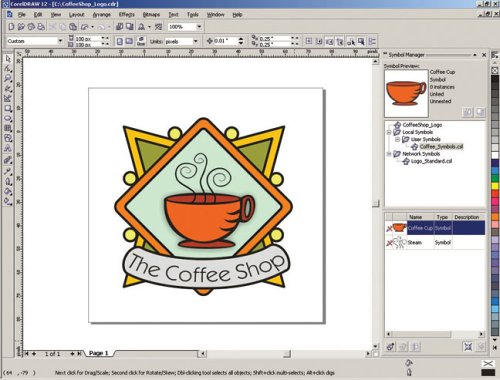Toggle Dynamic Guides button
Screen dimensions: 500x380
click(340, 41)
